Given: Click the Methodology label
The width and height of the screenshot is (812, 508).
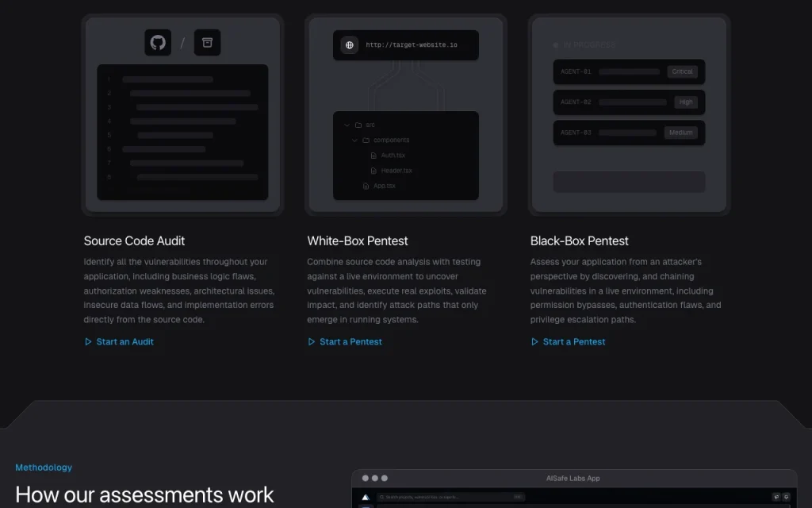Looking at the screenshot, I should pos(44,468).
